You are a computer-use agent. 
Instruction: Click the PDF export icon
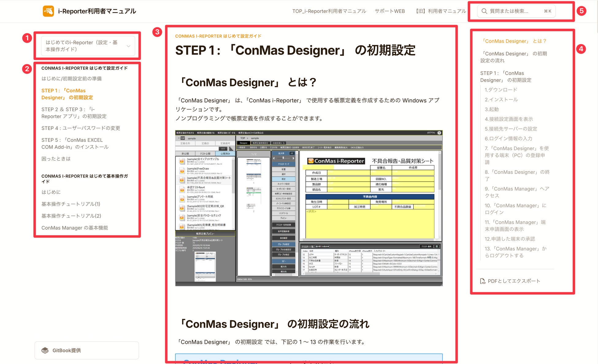coord(482,281)
